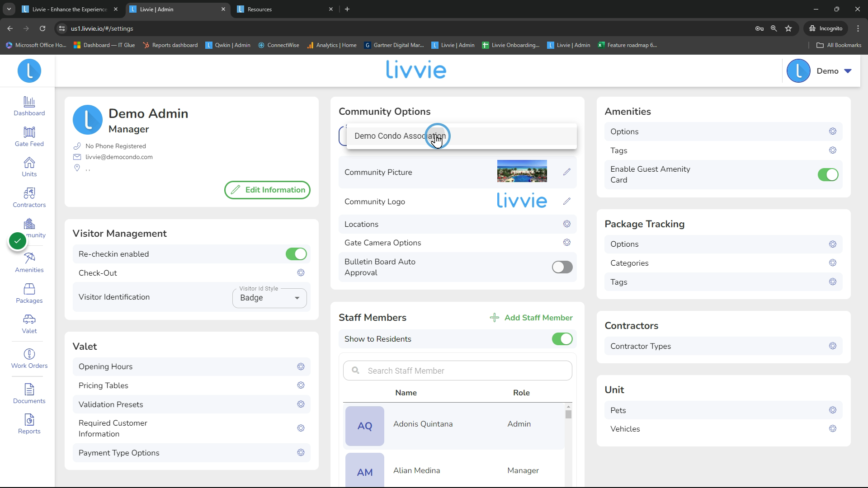868x488 pixels.
Task: Edit the Community Picture with pencil icon
Action: 566,172
